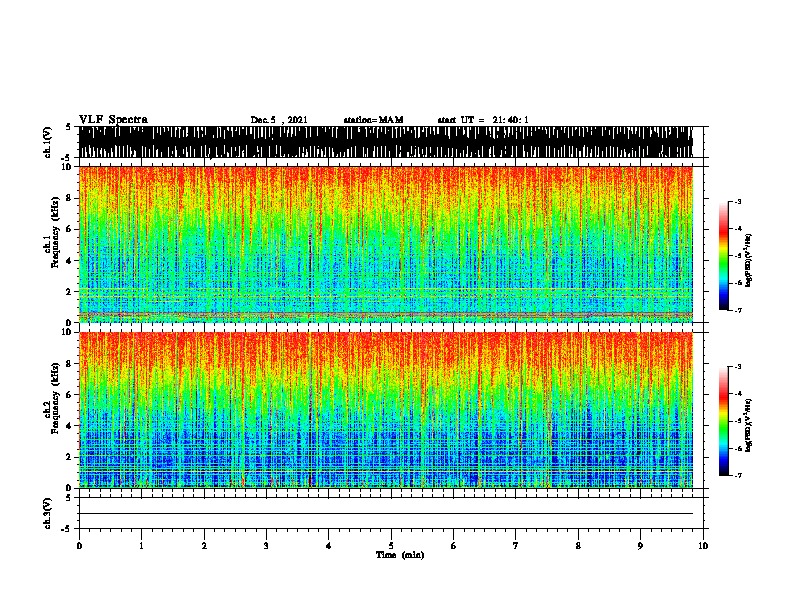Select the "start UT = 21:40: 1" text
Viewport: 792px width, 612px height.
tap(483, 120)
